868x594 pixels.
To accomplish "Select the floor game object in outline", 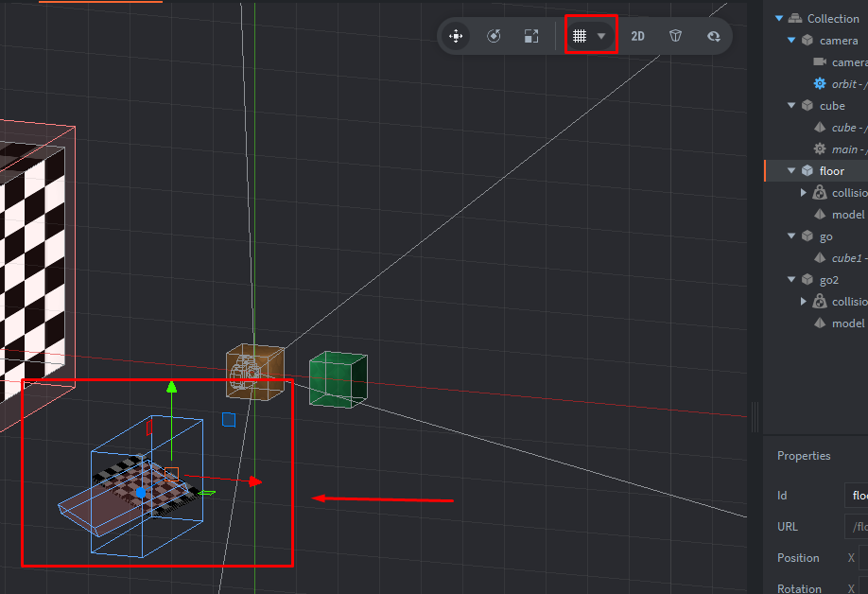I will coord(831,171).
